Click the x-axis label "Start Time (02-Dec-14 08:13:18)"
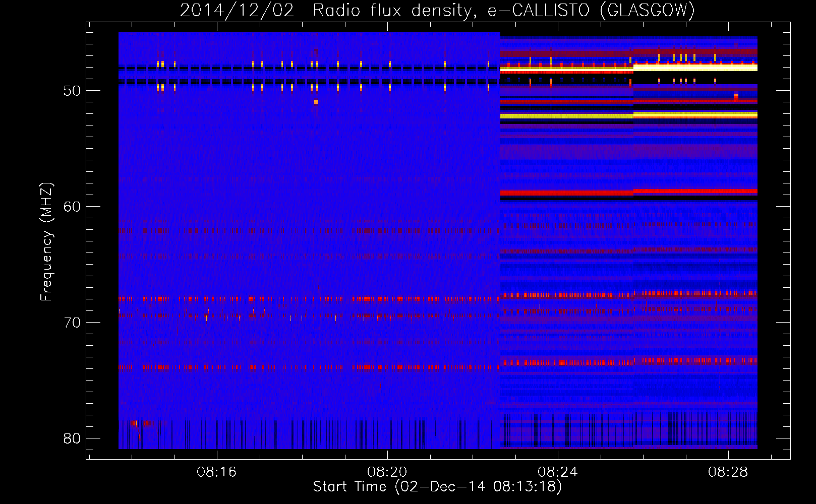Image resolution: width=816 pixels, height=504 pixels. tap(437, 487)
